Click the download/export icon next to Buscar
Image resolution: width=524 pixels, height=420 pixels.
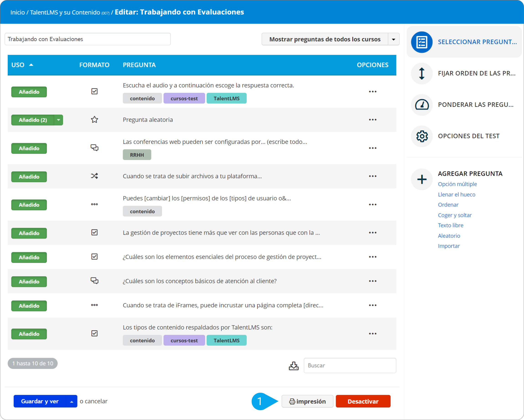(x=294, y=366)
